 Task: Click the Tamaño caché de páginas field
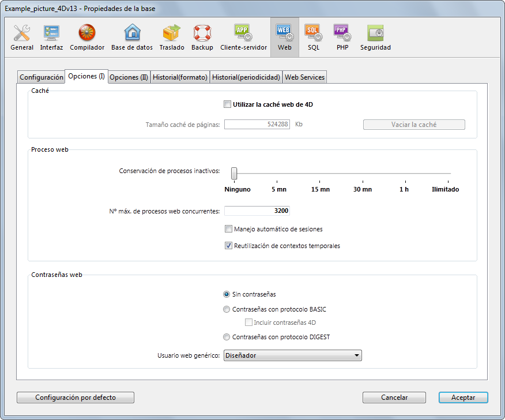click(257, 124)
